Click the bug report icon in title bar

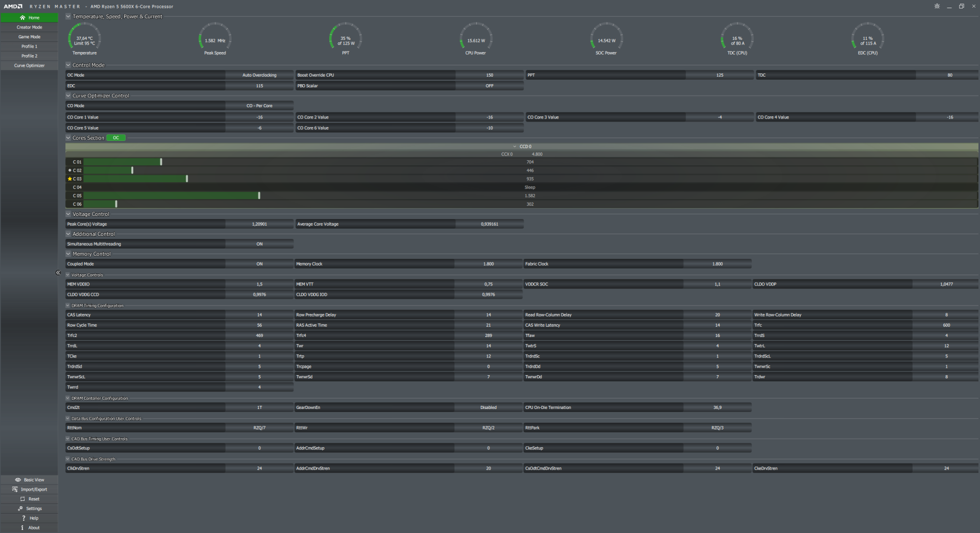pyautogui.click(x=937, y=6)
